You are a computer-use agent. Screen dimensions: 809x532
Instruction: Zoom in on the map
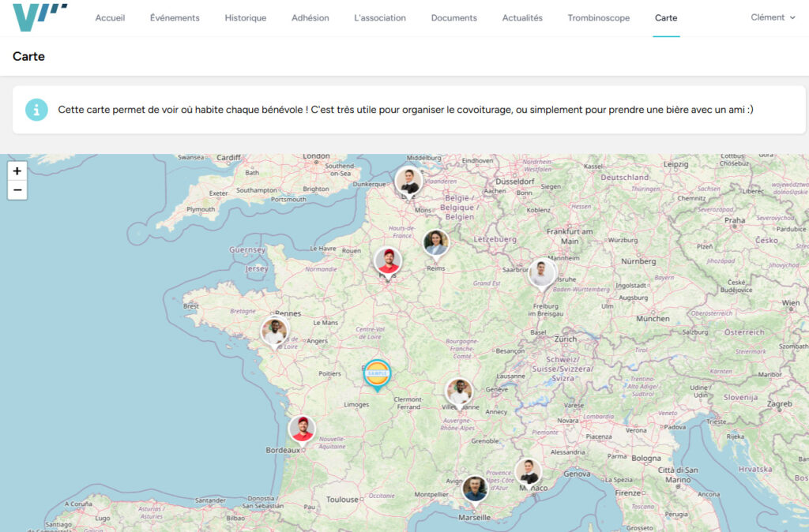pyautogui.click(x=17, y=171)
